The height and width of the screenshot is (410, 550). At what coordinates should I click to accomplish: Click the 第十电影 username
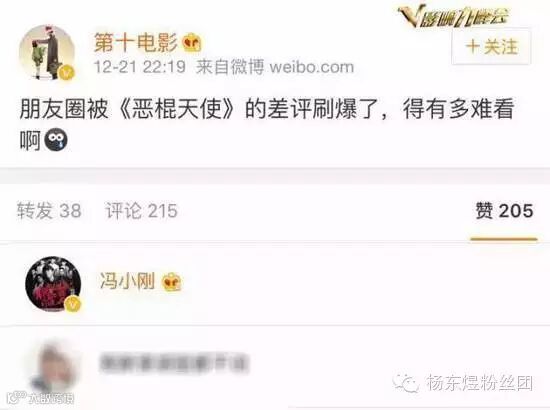(136, 44)
